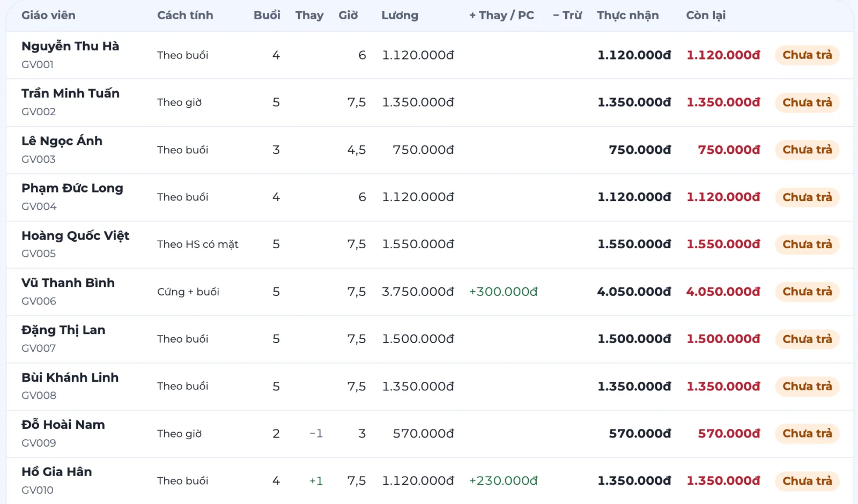Image resolution: width=858 pixels, height=504 pixels.
Task: Click the Giáo viên column header
Action: (x=48, y=16)
